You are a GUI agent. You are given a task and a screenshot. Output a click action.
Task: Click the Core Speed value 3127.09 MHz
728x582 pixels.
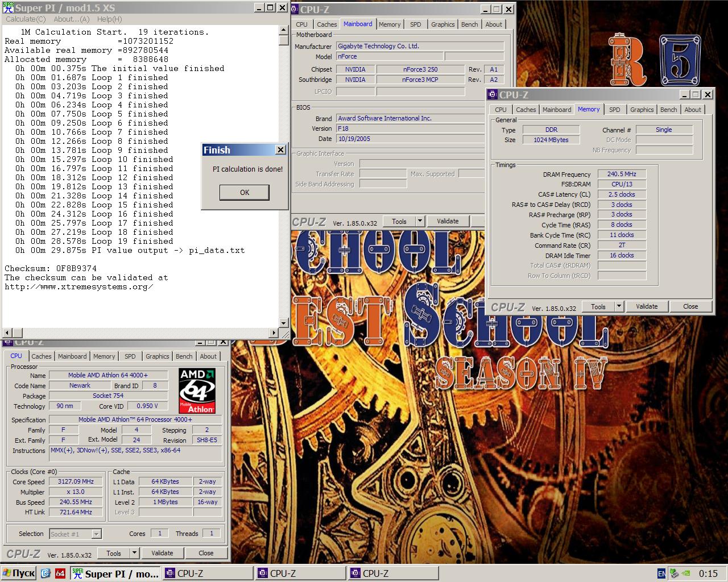[x=76, y=482]
